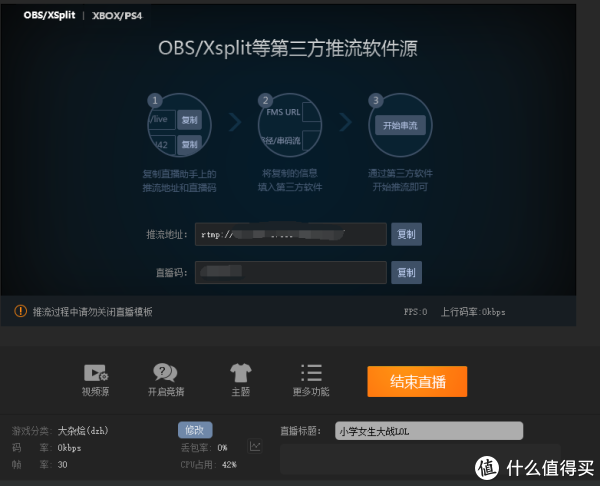Click the 直播码 input field
Image resolution: width=600 pixels, height=486 pixels.
(291, 272)
